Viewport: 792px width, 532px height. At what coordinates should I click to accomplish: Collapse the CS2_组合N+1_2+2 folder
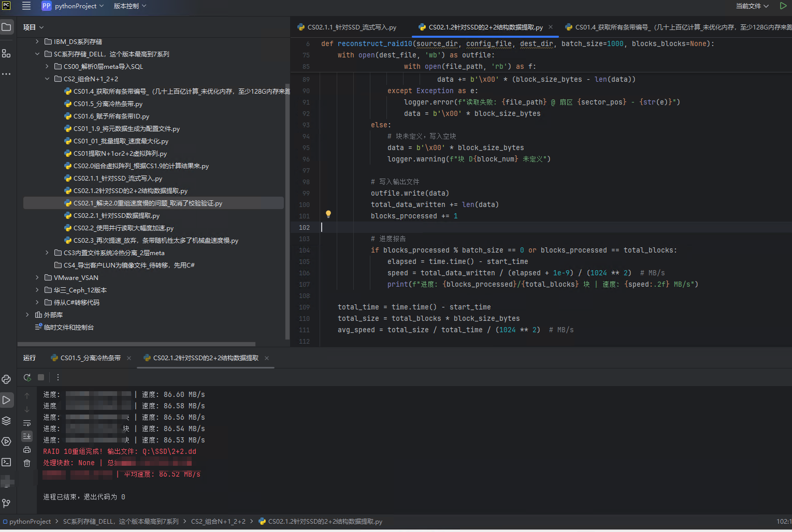pos(47,79)
